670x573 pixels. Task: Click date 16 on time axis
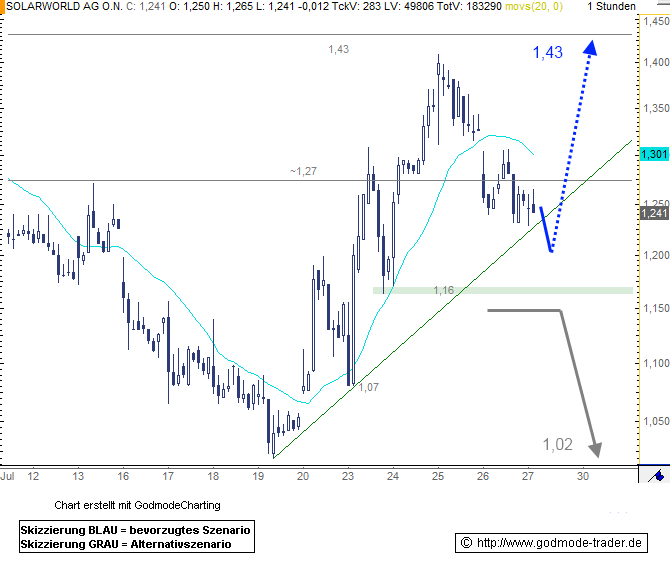pos(123,476)
